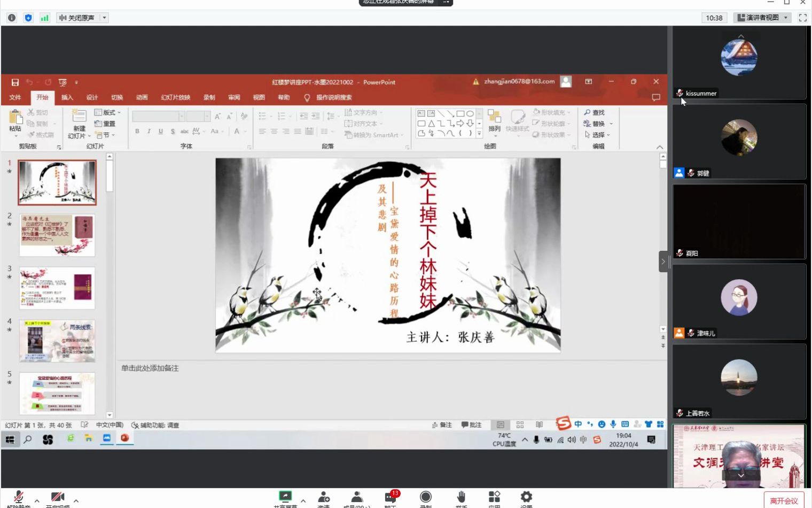Insert a triangle from the shapes gallery
Image resolution: width=812 pixels, height=508 pixels.
click(431, 124)
